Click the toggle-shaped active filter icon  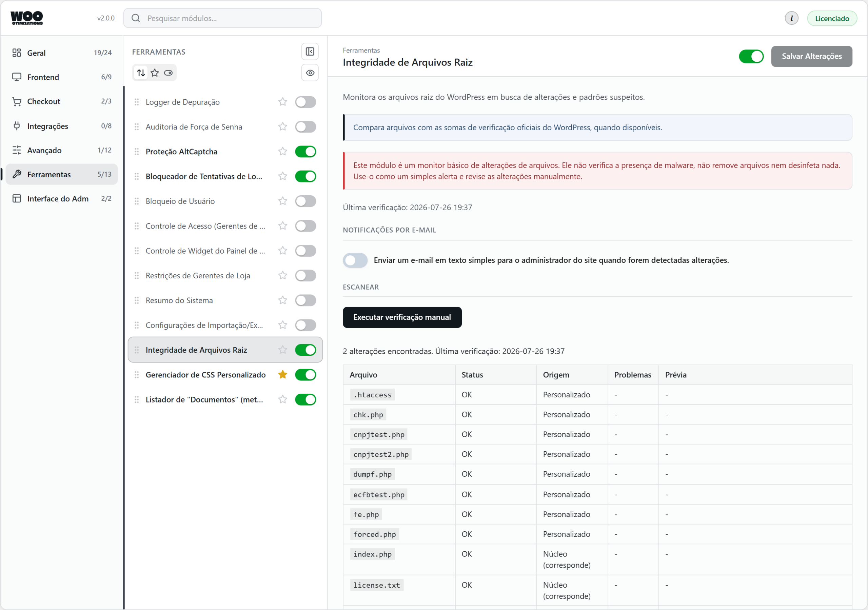coord(168,73)
